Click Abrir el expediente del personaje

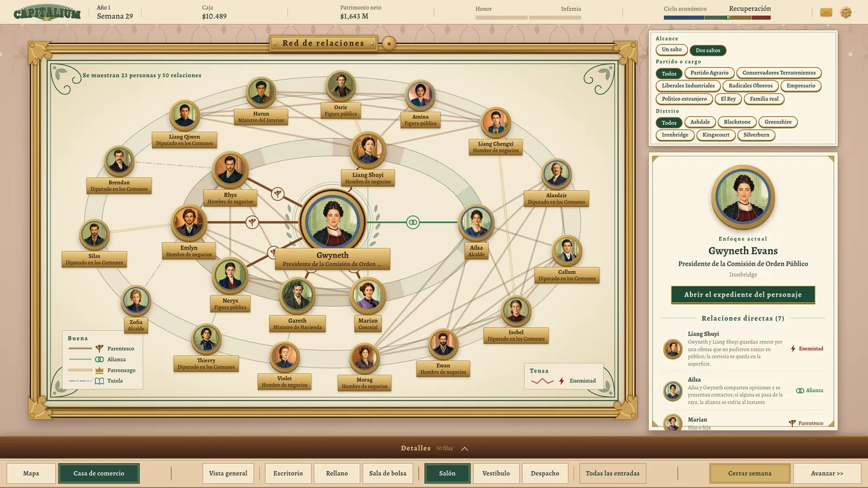pyautogui.click(x=743, y=294)
